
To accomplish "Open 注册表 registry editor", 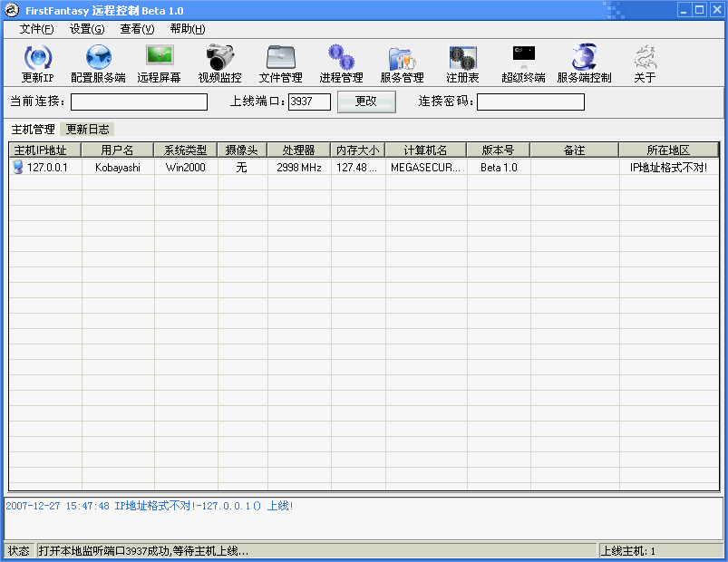I will [462, 63].
